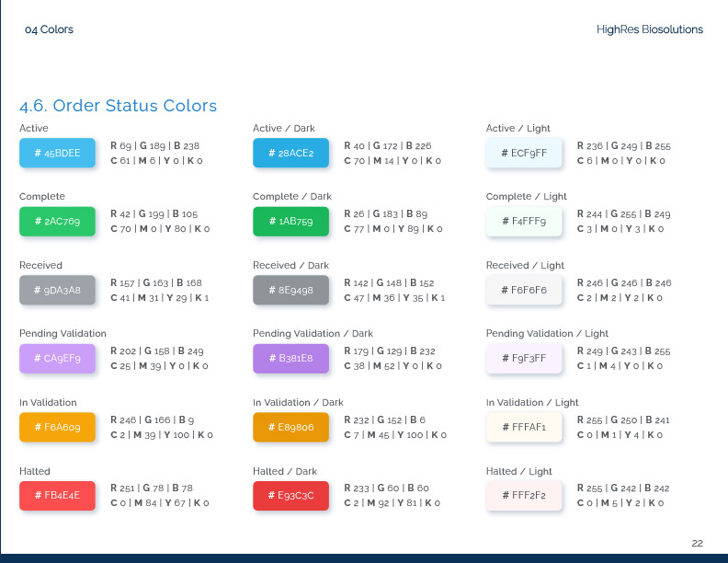Pick the Halted / Light swatch #FFF2F2
Image resolution: width=728 pixels, height=563 pixels.
tap(524, 496)
